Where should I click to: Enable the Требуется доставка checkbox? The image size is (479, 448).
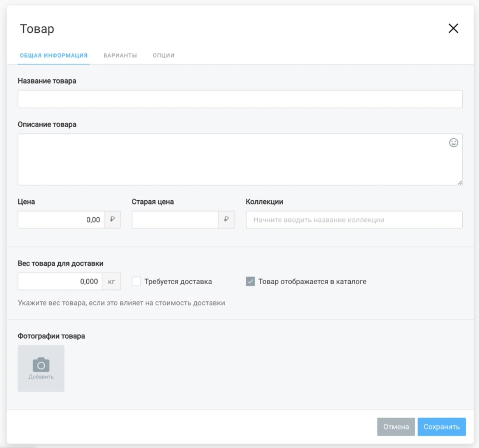point(136,282)
